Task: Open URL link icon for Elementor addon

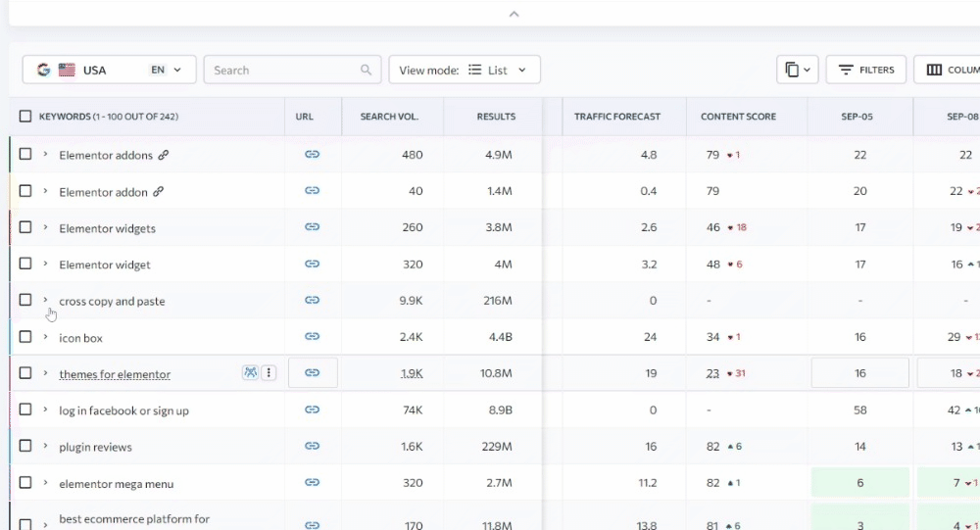Action: [x=312, y=191]
